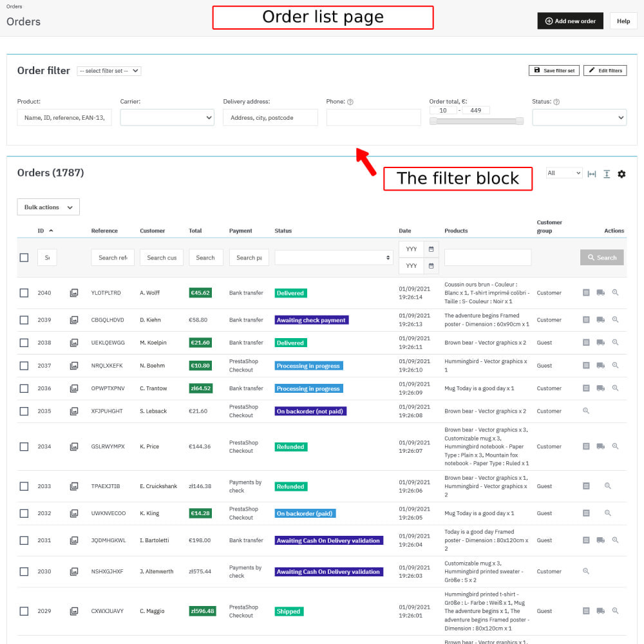Click the Save filter set button
Image resolution: width=644 pixels, height=644 pixels.
554,70
